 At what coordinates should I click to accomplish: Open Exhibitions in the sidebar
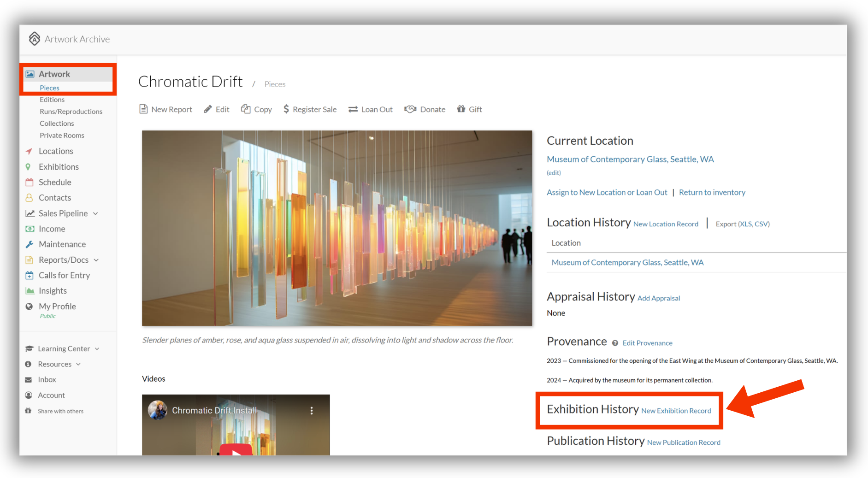[59, 167]
